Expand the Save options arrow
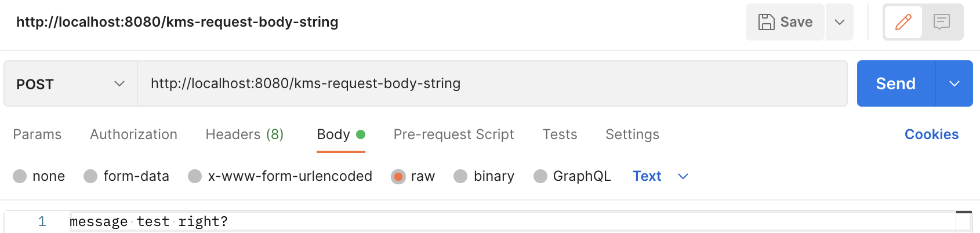This screenshot has width=980, height=233. 840,22
